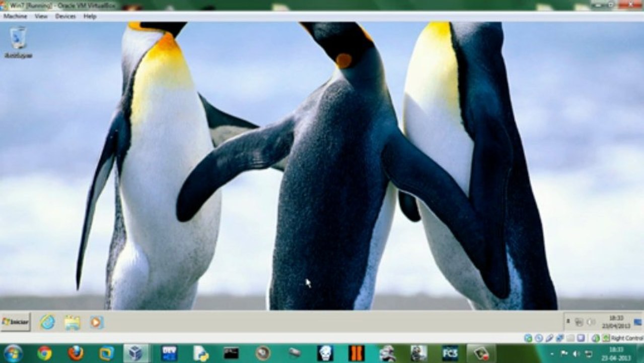Click the guest Iniciar start button

(16, 322)
